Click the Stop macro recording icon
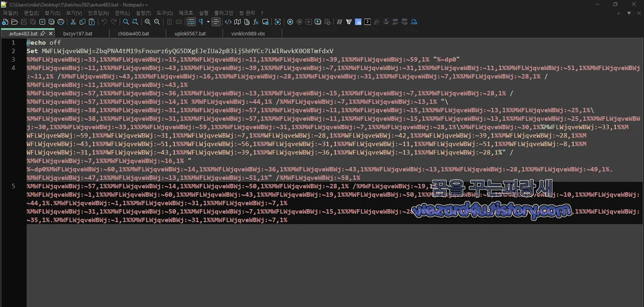Image resolution: width=644 pixels, height=307 pixels. point(299,22)
